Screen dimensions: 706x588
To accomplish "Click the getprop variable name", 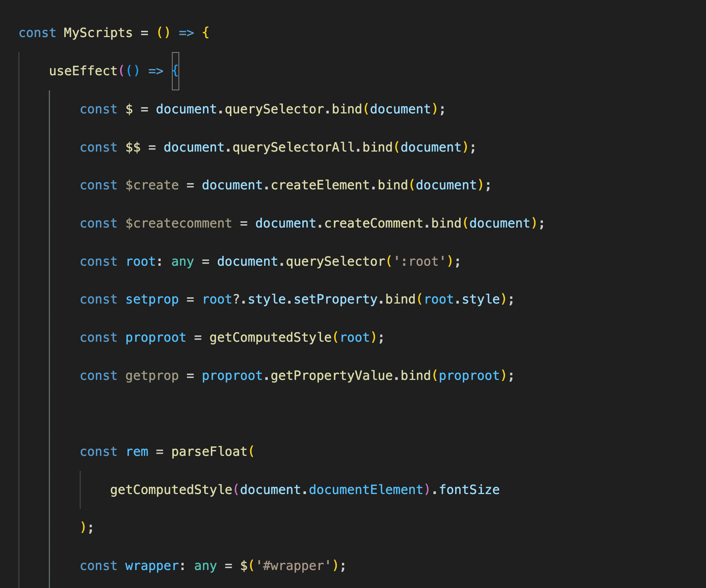I will point(152,375).
